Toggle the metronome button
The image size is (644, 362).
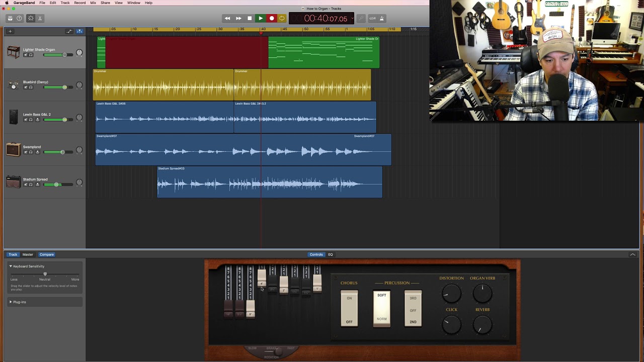point(382,18)
